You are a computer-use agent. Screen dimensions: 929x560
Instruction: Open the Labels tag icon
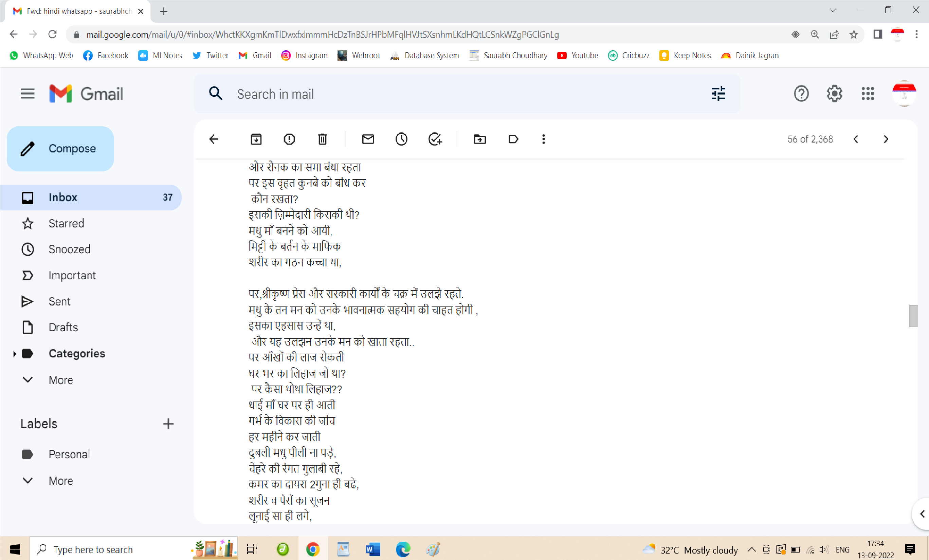click(x=513, y=139)
